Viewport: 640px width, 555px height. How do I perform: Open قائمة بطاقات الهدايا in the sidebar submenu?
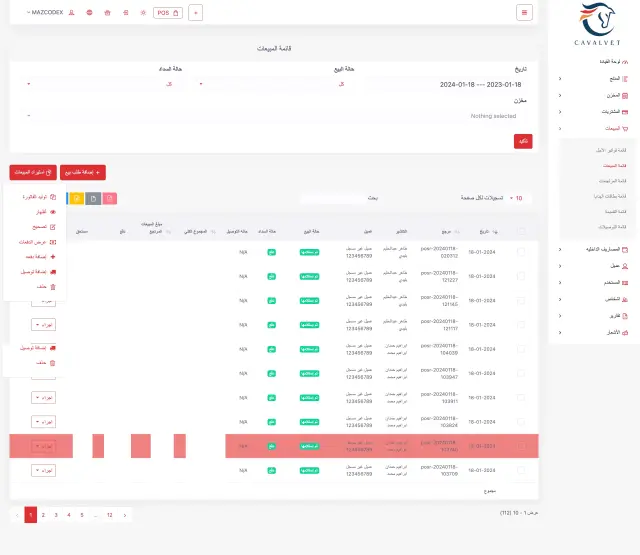[x=610, y=196]
